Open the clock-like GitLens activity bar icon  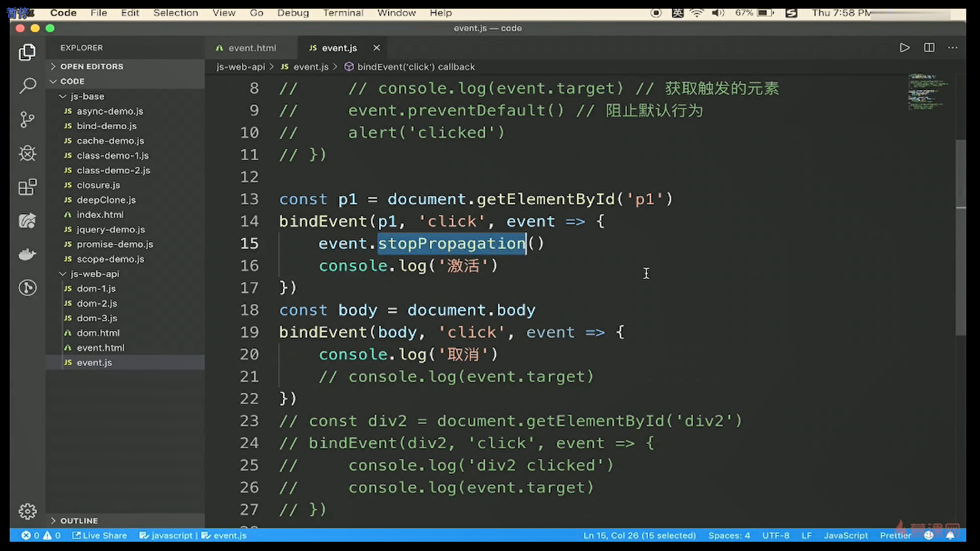point(28,288)
